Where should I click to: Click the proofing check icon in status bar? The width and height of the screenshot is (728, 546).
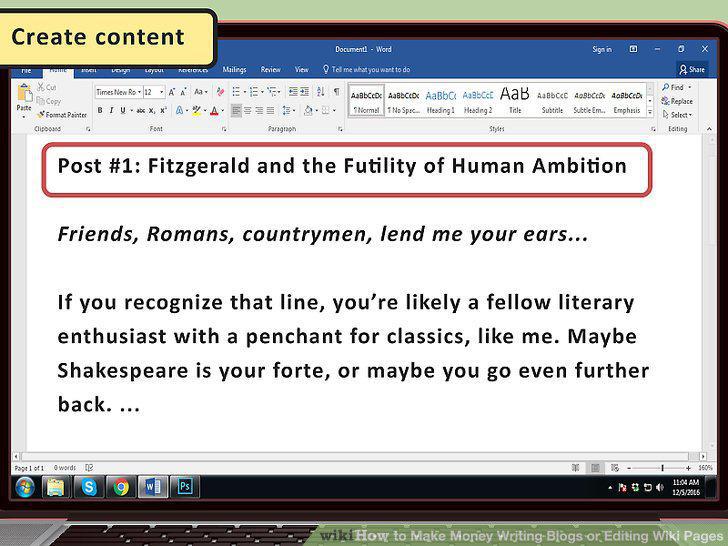coord(89,468)
